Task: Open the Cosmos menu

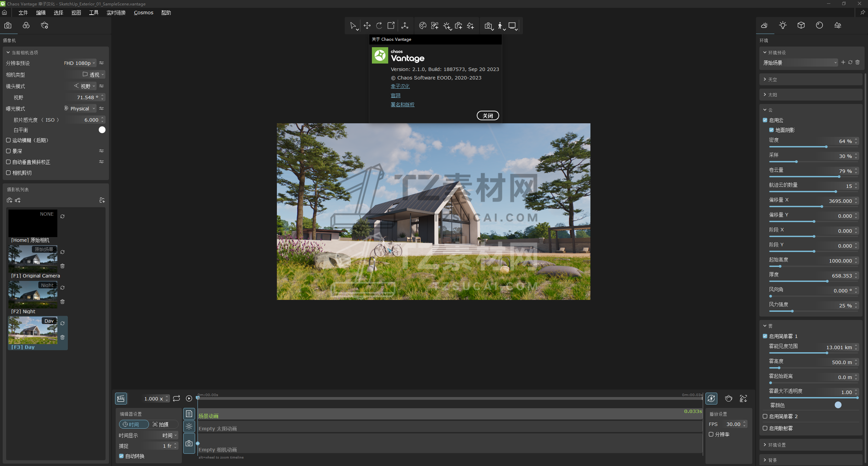Action: click(x=144, y=13)
